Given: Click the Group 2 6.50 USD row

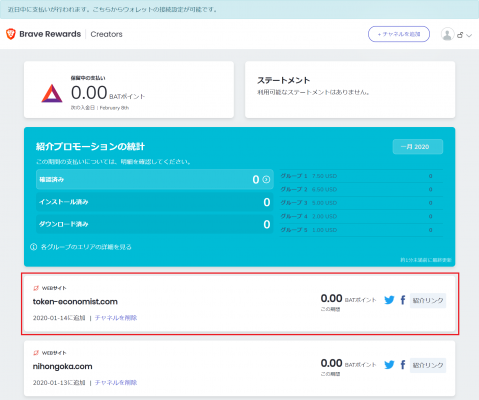Looking at the screenshot, I should tap(361, 189).
